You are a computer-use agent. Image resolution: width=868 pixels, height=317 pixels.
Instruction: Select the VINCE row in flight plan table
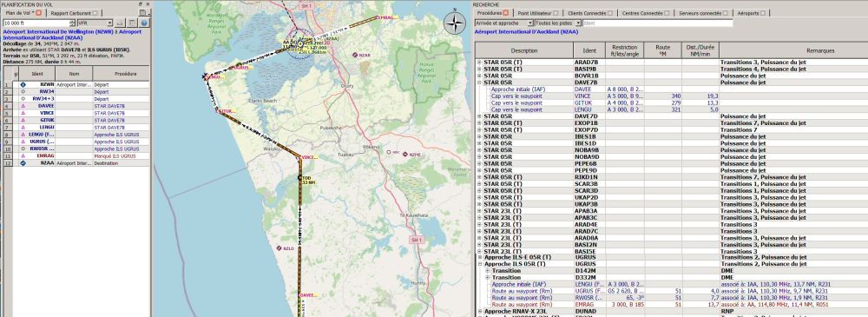tap(76, 113)
